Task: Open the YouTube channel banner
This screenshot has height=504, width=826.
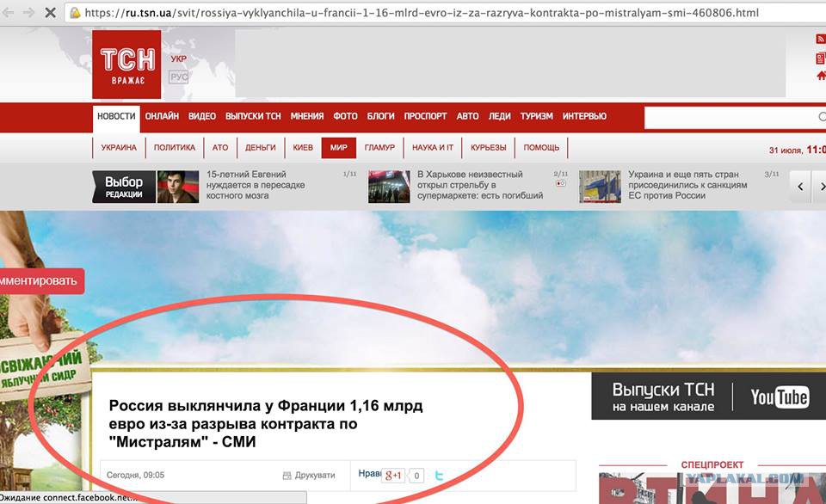Action: (x=708, y=396)
